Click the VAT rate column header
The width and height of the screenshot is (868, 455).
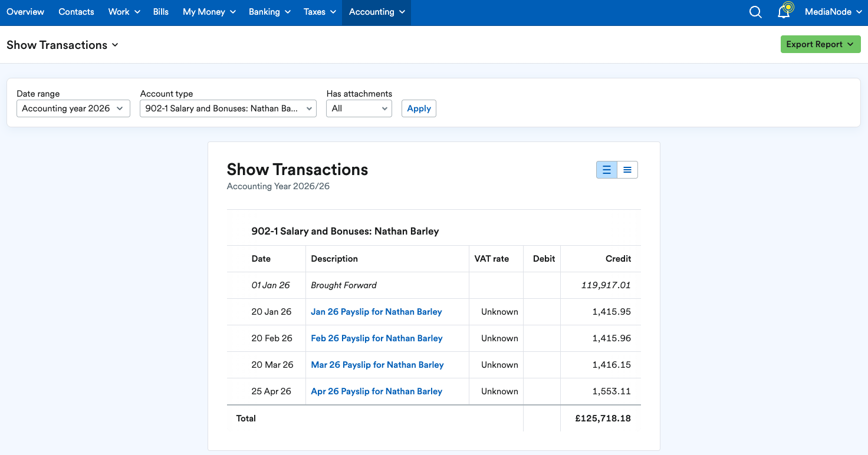click(492, 259)
